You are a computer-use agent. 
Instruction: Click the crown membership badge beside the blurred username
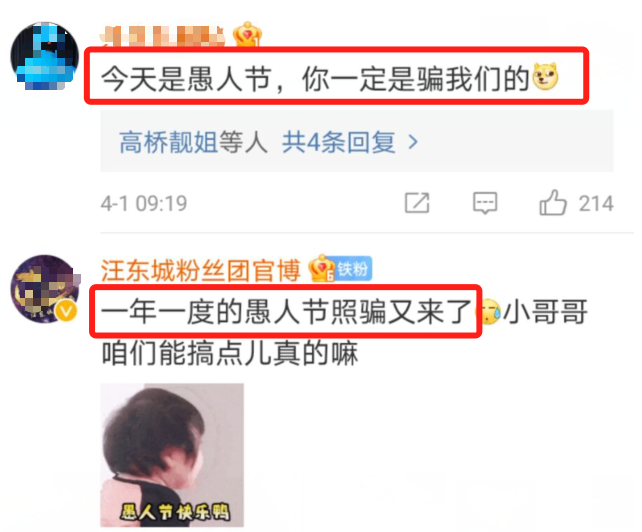tap(247, 34)
